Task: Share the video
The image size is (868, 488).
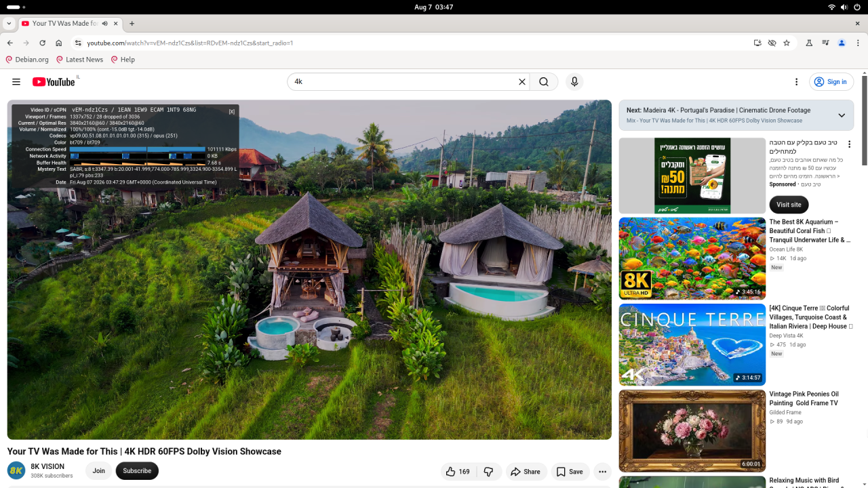Action: (526, 472)
